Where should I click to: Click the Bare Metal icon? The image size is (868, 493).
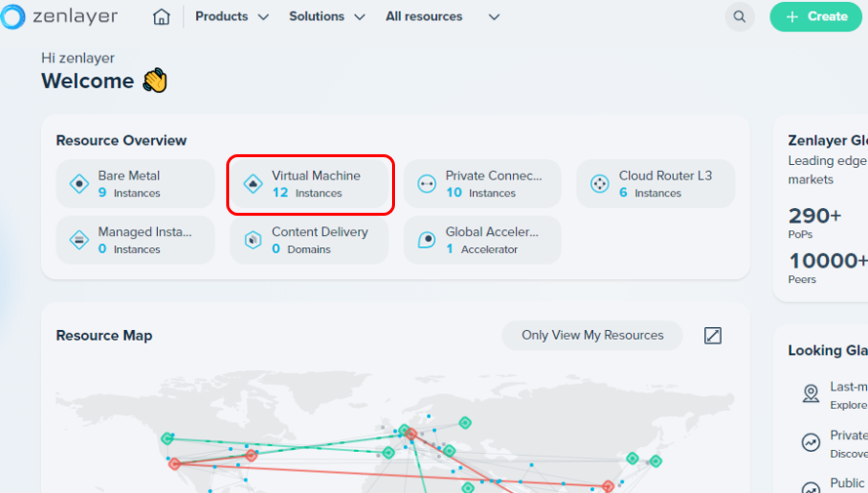(79, 184)
